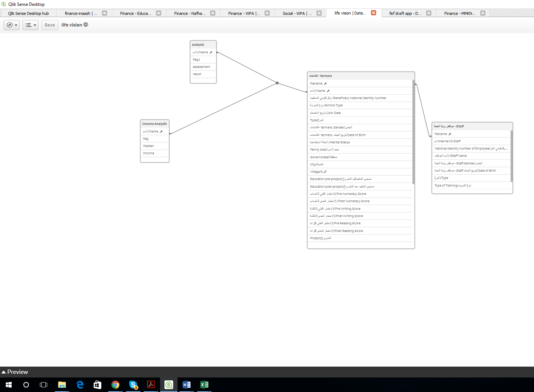Image resolution: width=534 pixels, height=392 pixels.
Task: Select flag1 field in analysis table
Action: point(203,60)
